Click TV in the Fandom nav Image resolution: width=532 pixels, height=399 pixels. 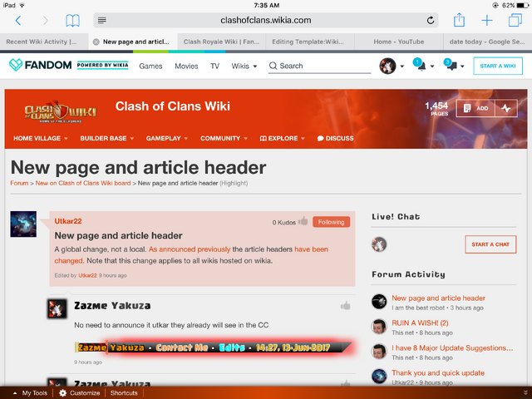point(214,66)
